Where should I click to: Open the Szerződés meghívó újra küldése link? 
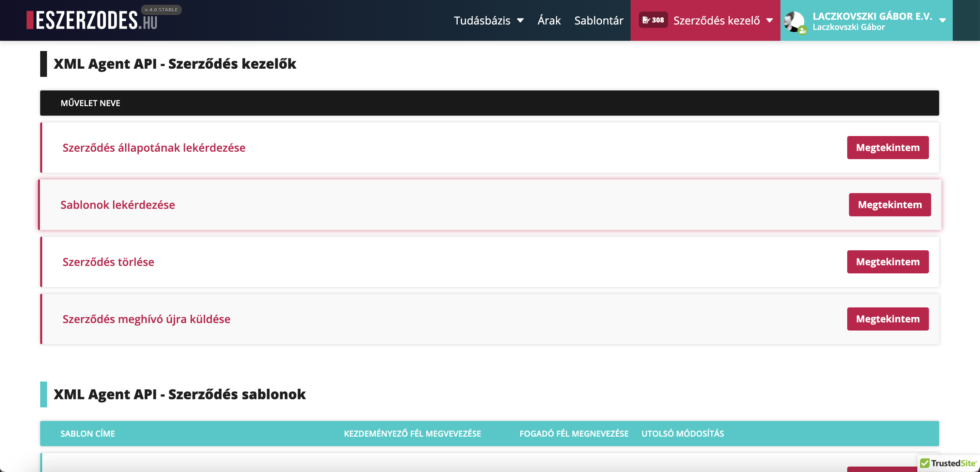tap(146, 319)
